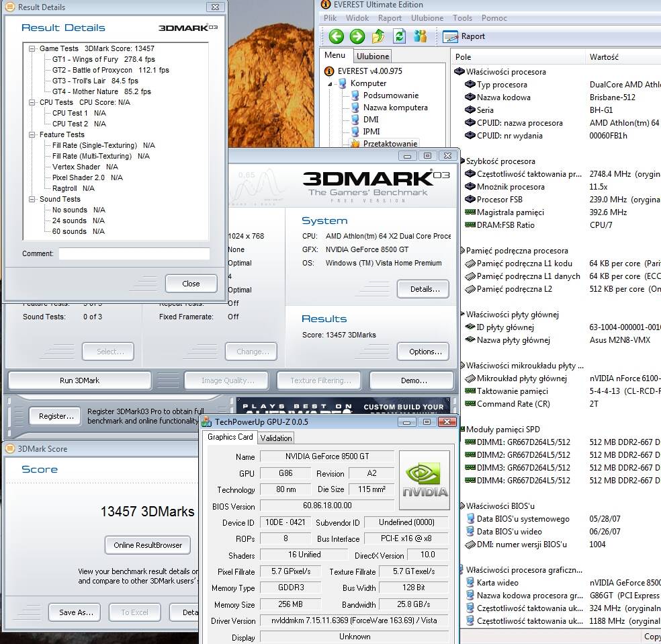
Task: Open Widok menu in EVEREST
Action: click(357, 18)
